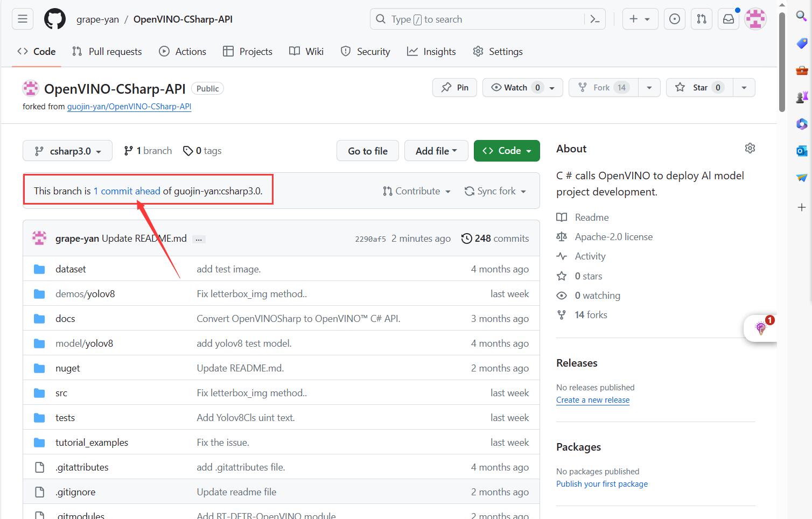Open the hamburger navigation menu
The height and width of the screenshot is (519, 812).
23,19
